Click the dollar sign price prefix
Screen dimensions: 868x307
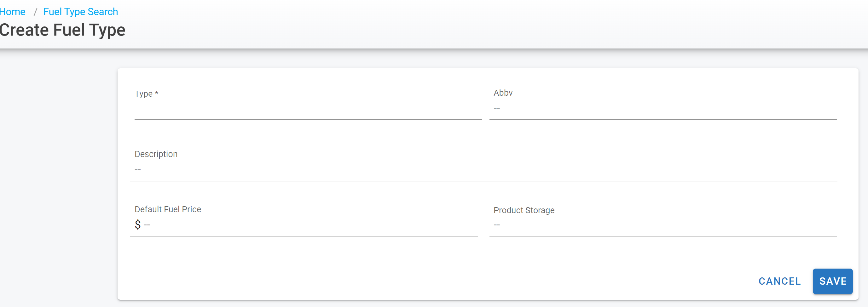click(137, 225)
